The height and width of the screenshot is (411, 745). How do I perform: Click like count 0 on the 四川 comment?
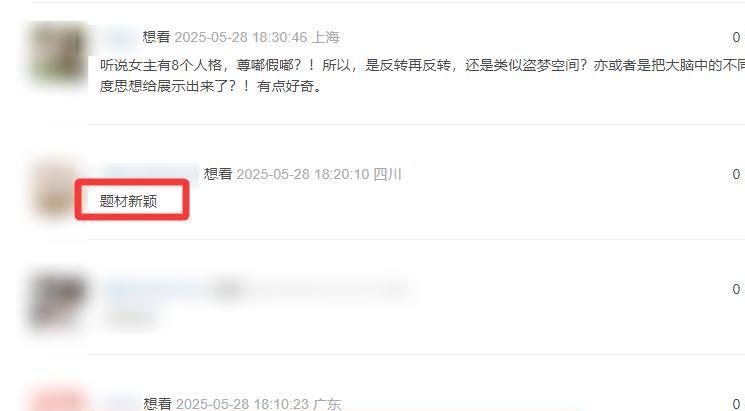[736, 174]
